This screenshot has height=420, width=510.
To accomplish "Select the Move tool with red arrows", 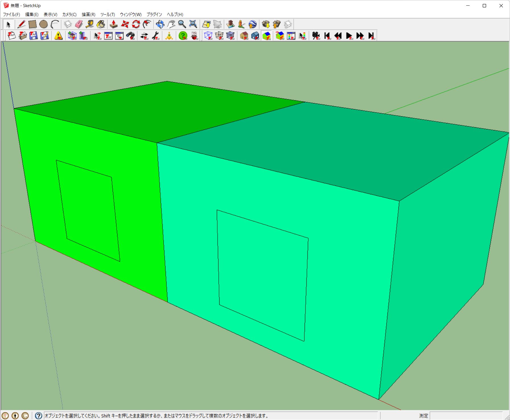I will (x=125, y=24).
